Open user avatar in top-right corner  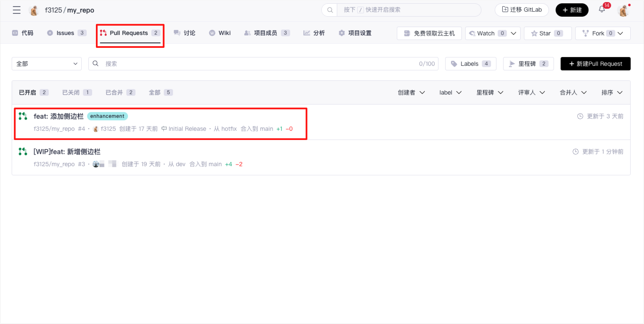623,10
